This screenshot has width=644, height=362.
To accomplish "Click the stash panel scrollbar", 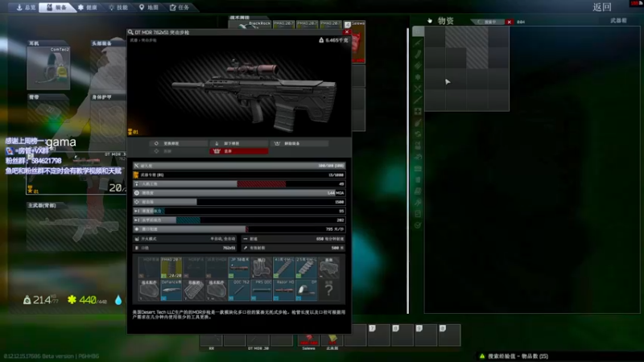I will click(x=408, y=171).
